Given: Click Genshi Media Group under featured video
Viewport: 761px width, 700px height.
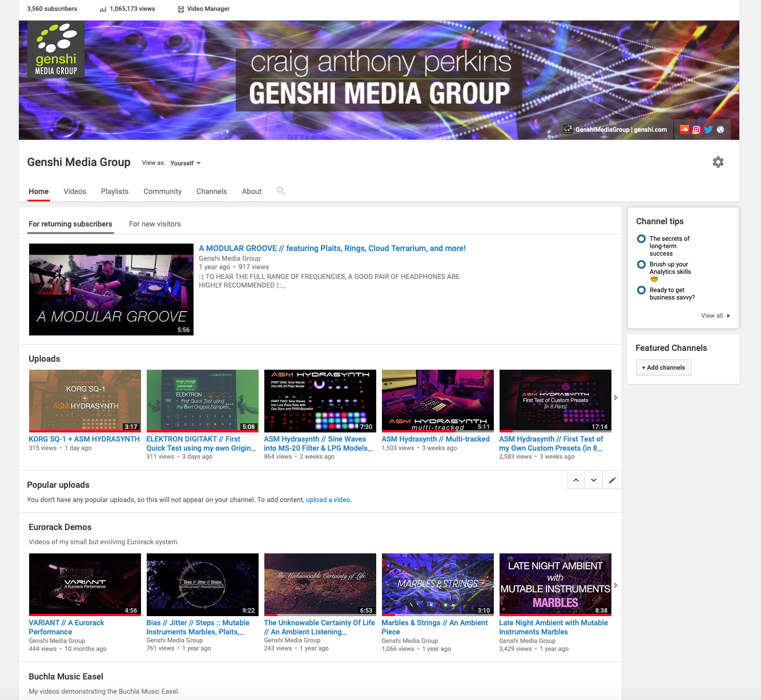Looking at the screenshot, I should tap(229, 258).
